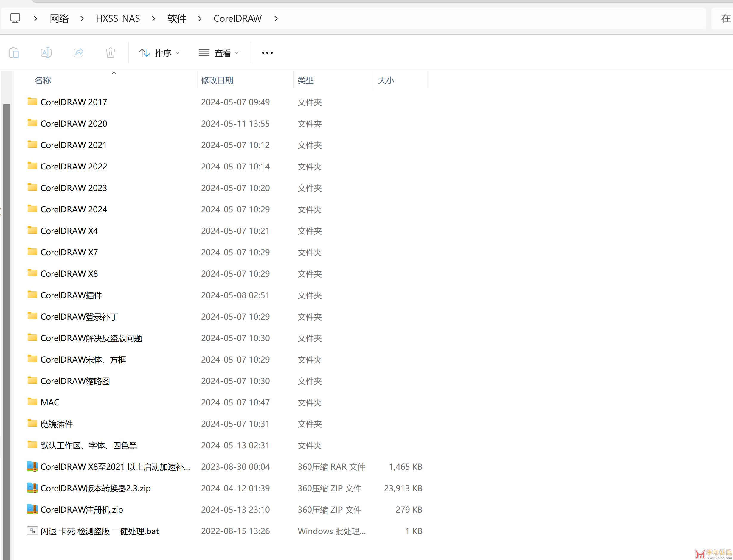
Task: Click the file name MAC
Action: [50, 403]
